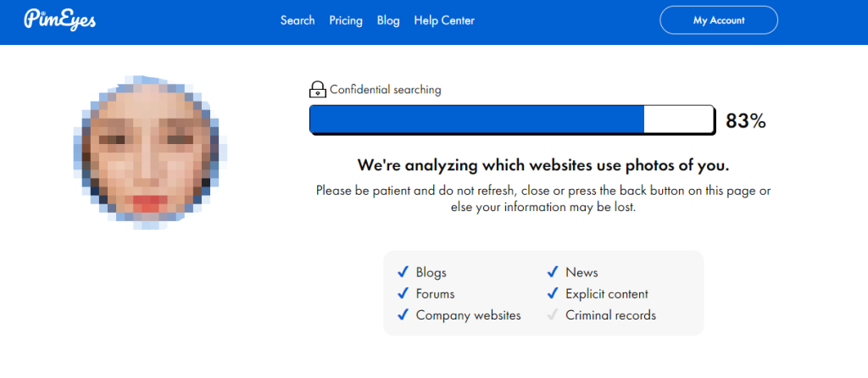The width and height of the screenshot is (868, 378).
Task: Click the Confidential searching label
Action: [x=386, y=90]
